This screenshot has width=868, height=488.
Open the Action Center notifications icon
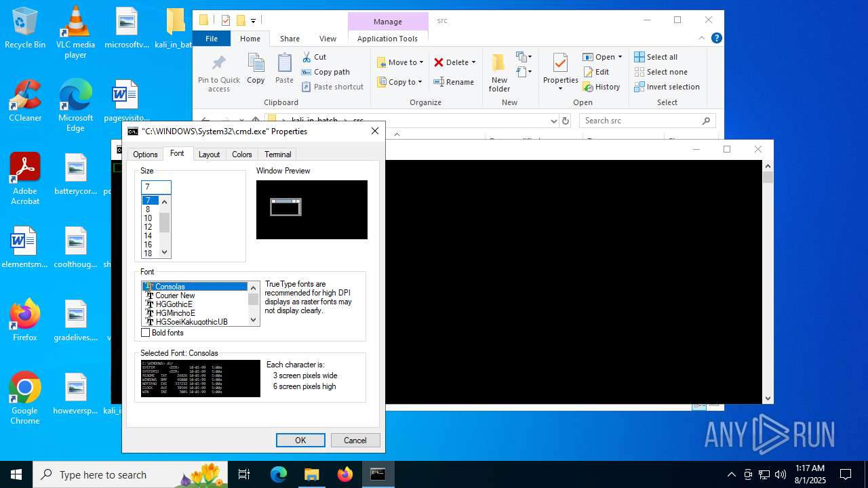(x=846, y=474)
